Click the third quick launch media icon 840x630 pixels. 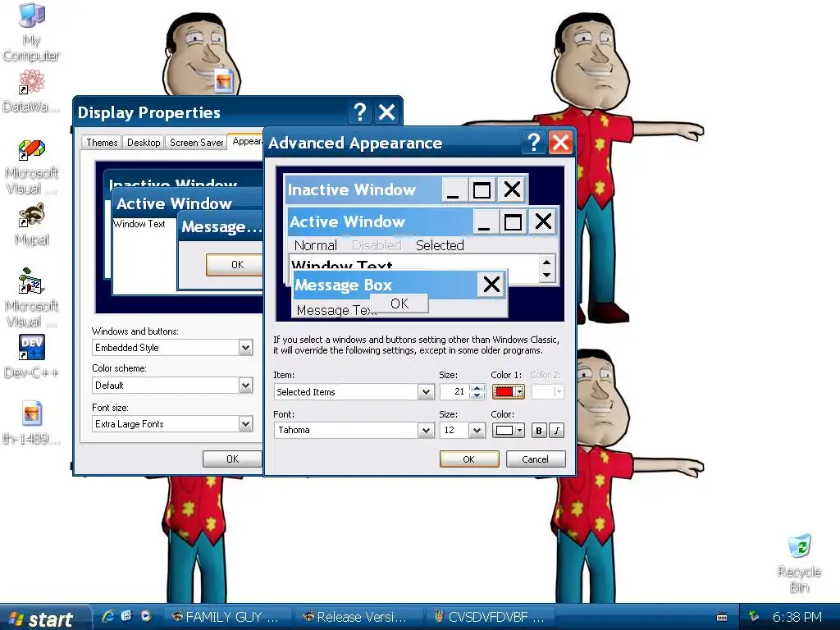tap(146, 616)
